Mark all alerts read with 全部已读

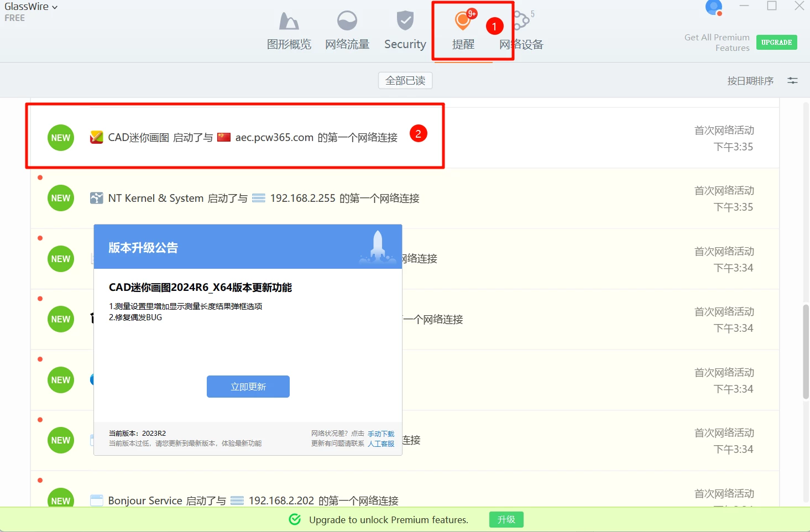click(x=405, y=81)
